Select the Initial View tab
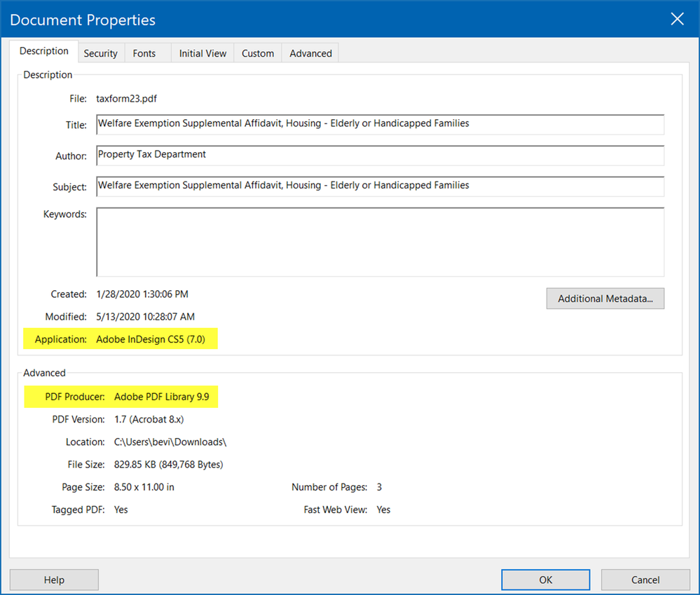Viewport: 700px width, 595px height. [202, 53]
